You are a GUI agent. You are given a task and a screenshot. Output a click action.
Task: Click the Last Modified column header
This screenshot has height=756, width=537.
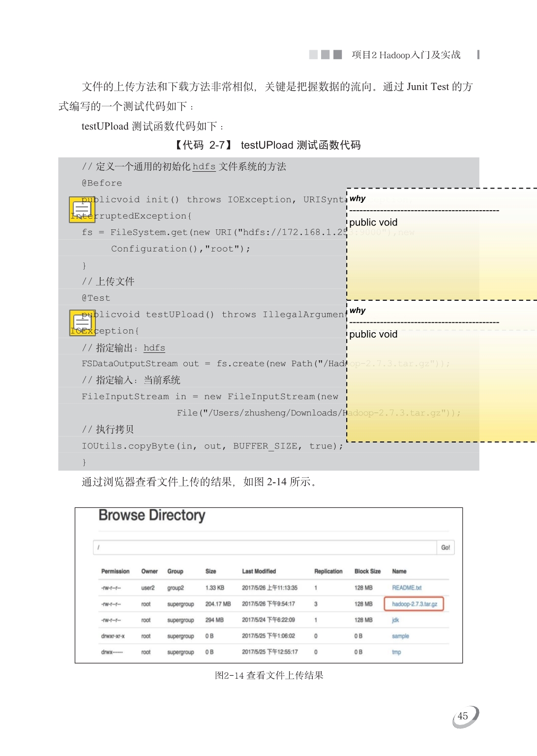click(x=259, y=571)
